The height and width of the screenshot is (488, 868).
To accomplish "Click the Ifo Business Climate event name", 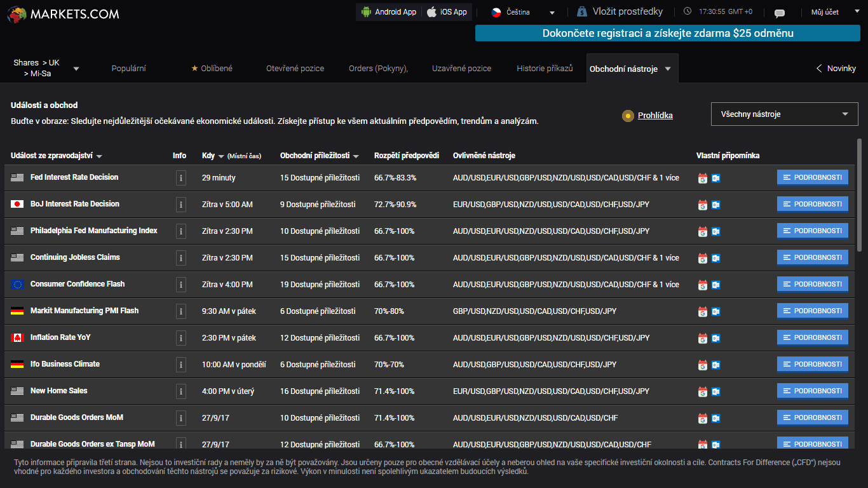I will [65, 364].
